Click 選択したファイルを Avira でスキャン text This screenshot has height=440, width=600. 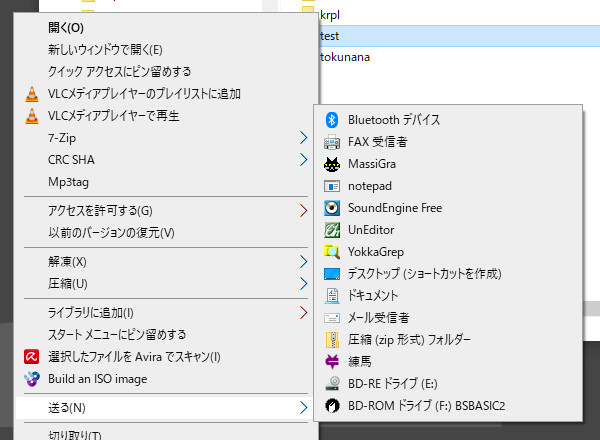click(x=134, y=357)
